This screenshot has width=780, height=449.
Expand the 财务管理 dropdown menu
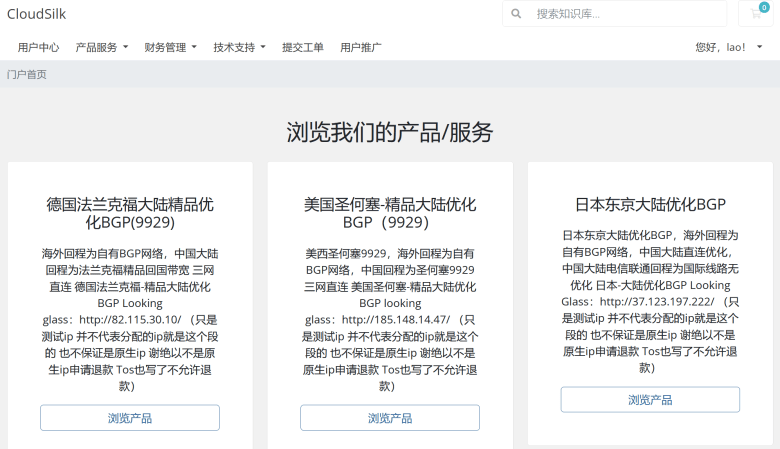[x=170, y=47]
